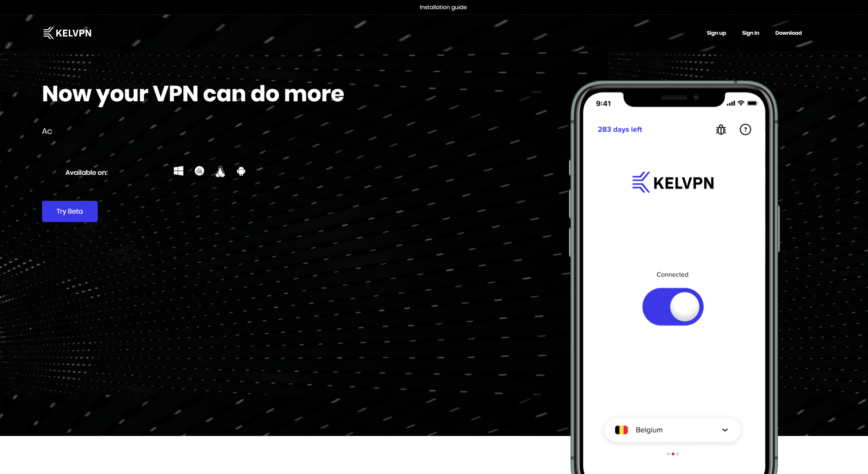Click the 283 days left subscription indicator
868x474 pixels.
click(x=620, y=129)
